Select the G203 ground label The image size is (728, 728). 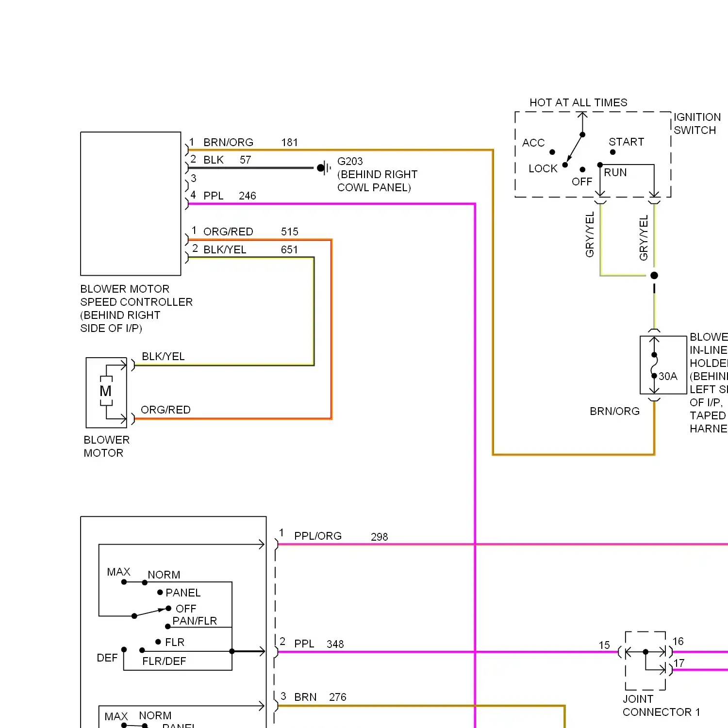pos(350,161)
